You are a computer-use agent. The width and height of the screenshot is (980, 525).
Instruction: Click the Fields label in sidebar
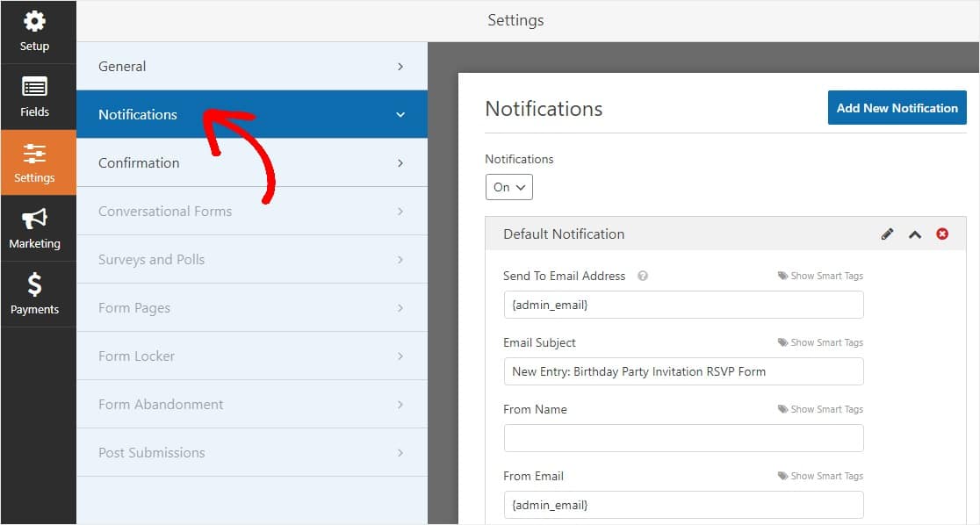[x=34, y=111]
